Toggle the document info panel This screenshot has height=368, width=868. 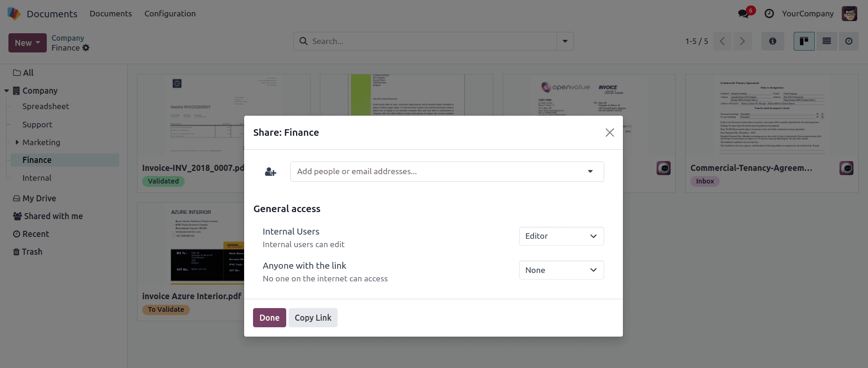772,41
